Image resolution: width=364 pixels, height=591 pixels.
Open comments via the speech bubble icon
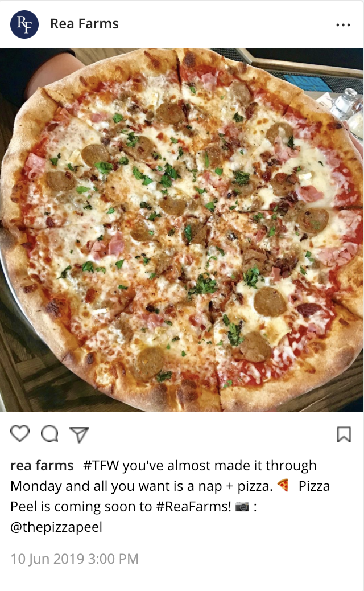49,433
